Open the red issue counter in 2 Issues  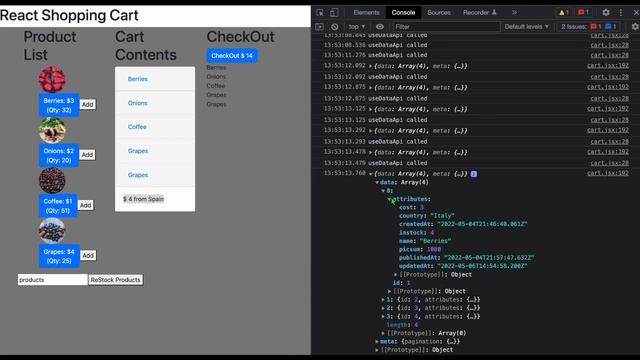tap(596, 27)
